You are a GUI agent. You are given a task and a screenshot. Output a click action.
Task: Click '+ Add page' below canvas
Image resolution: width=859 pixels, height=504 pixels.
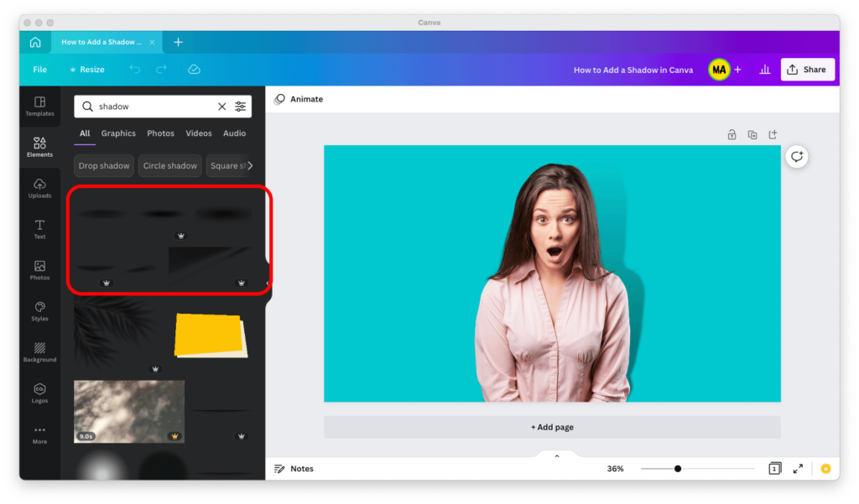[x=552, y=428]
